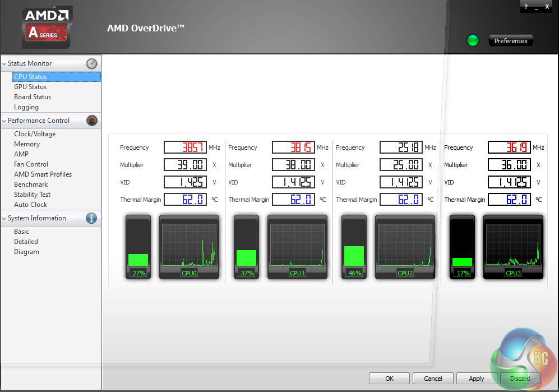Click the Preferences button
559x392 pixels.
click(x=511, y=41)
